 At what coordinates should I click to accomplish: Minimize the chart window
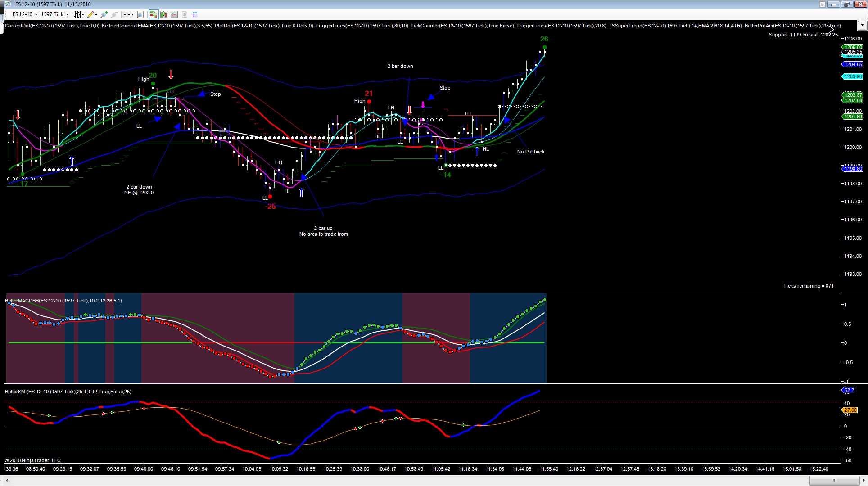coord(834,4)
